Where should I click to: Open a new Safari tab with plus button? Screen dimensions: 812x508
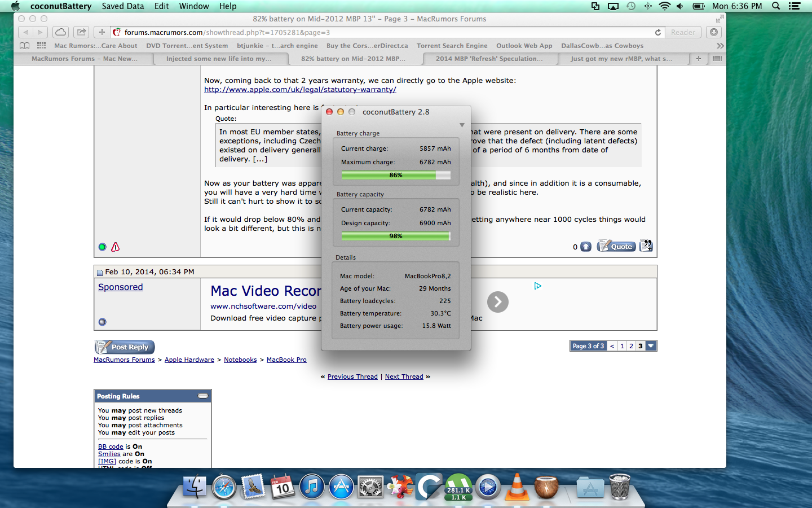pyautogui.click(x=698, y=59)
